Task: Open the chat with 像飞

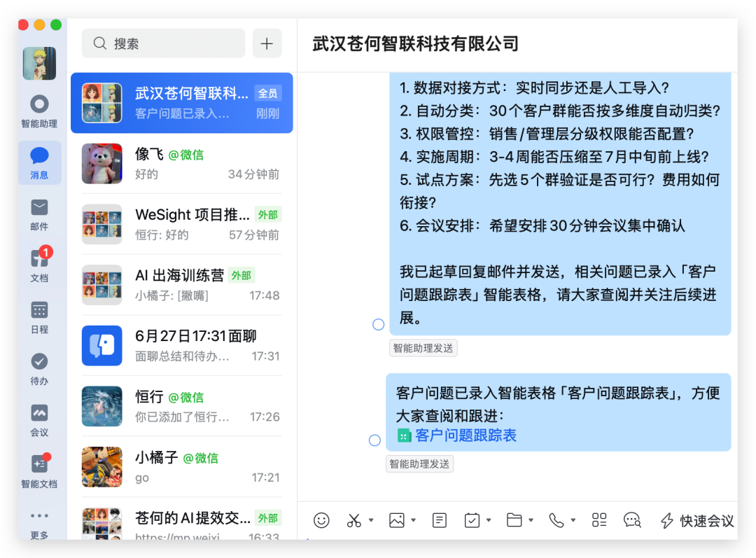Action: (182, 164)
